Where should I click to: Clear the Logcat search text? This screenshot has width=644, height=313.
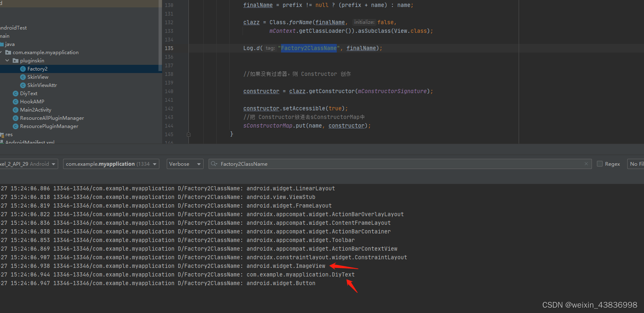click(x=586, y=164)
